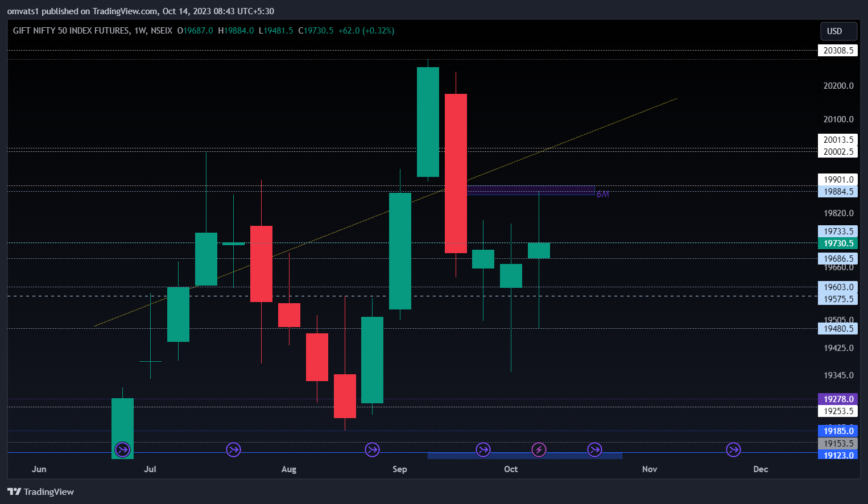Click the 19686.5 price label

tap(838, 259)
